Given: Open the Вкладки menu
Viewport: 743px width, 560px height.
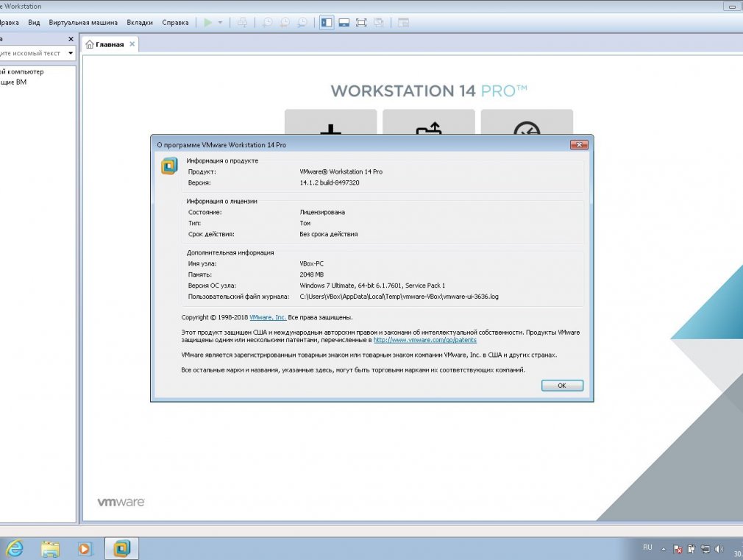Looking at the screenshot, I should coord(140,22).
